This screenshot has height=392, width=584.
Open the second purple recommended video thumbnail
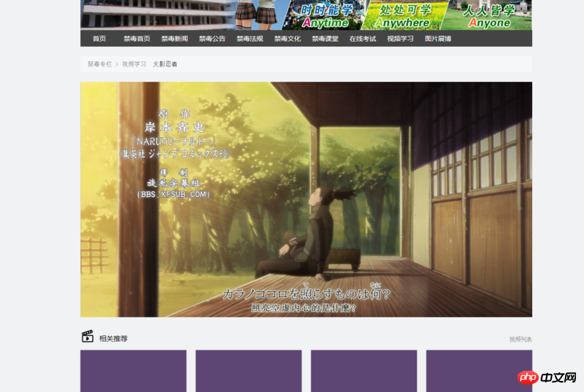pyautogui.click(x=248, y=371)
